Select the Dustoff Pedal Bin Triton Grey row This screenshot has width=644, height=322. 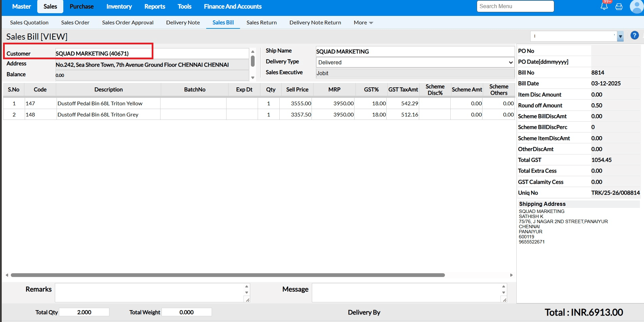(98, 114)
